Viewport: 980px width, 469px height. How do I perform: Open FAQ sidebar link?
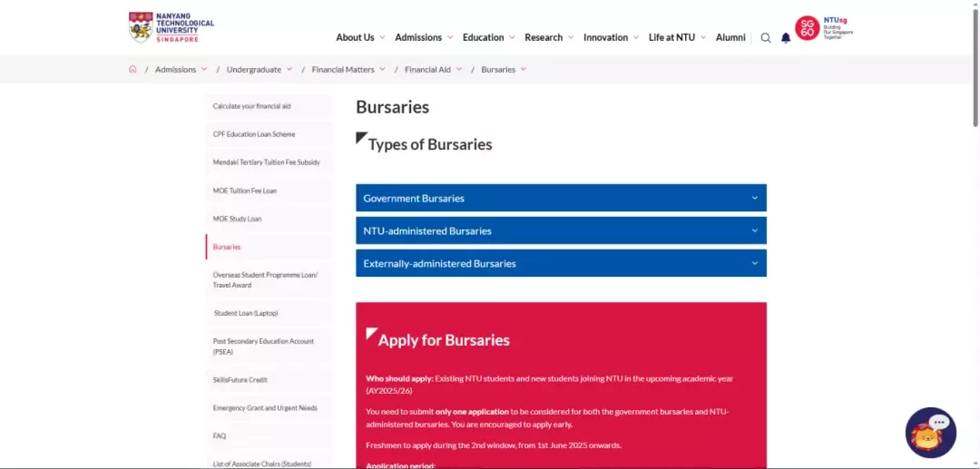pyautogui.click(x=269, y=436)
